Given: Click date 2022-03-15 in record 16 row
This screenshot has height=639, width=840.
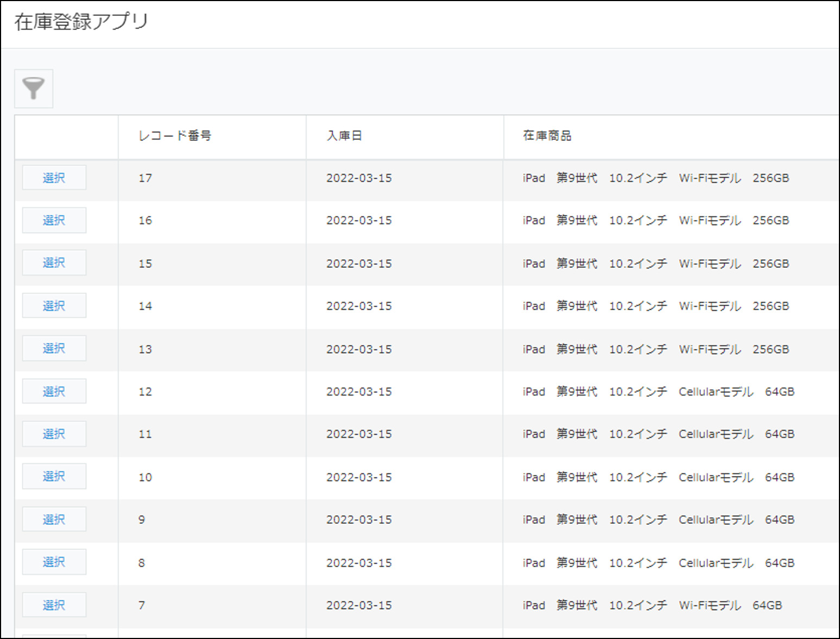Looking at the screenshot, I should 359,221.
